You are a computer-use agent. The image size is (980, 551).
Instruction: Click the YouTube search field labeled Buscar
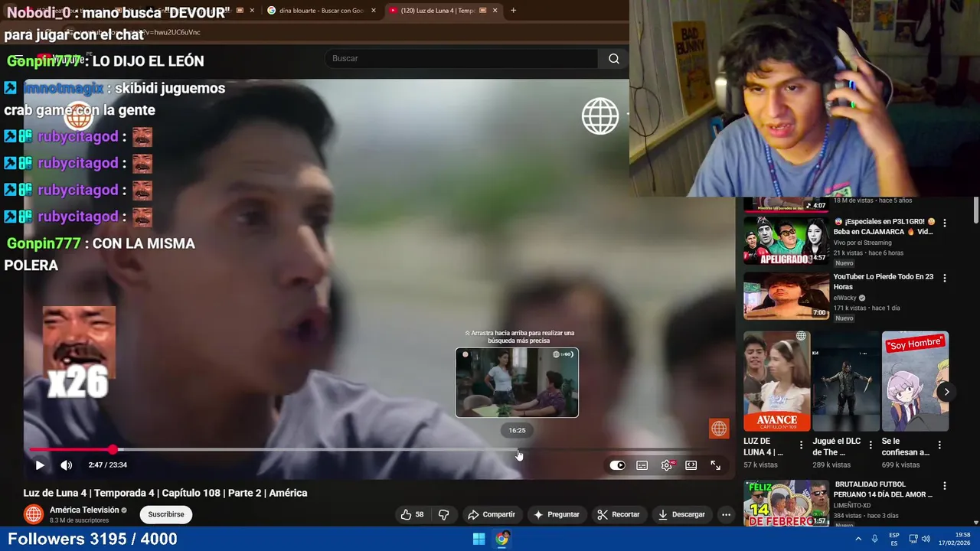(x=461, y=58)
